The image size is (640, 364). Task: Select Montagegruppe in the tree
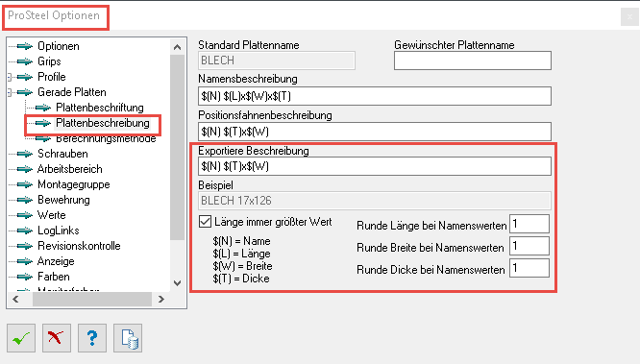[74, 184]
